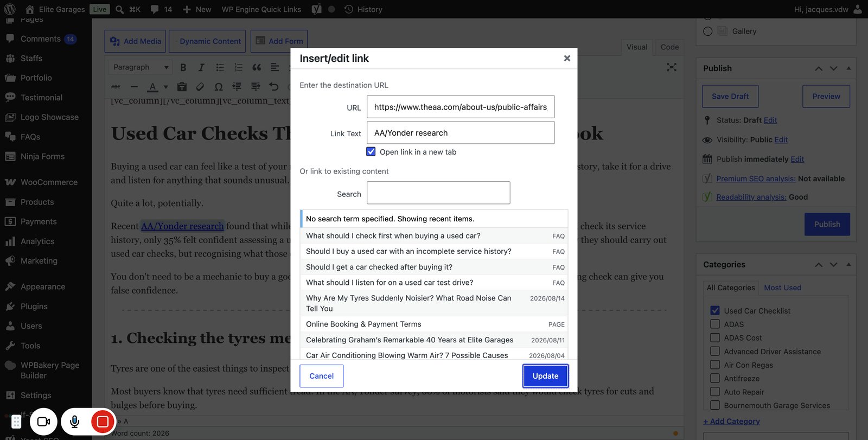Uncheck the Used Car Checklist category

(715, 310)
